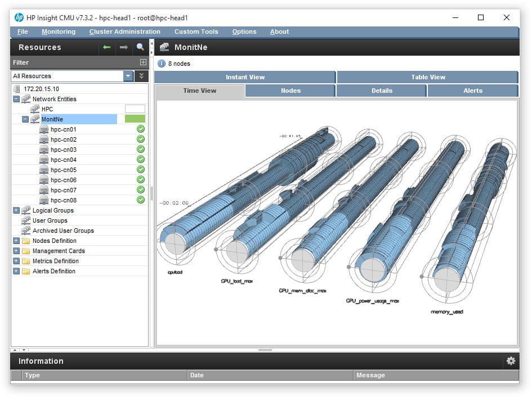Click the green back arrow in Resources
Screen dimensions: 532x397
tap(107, 47)
